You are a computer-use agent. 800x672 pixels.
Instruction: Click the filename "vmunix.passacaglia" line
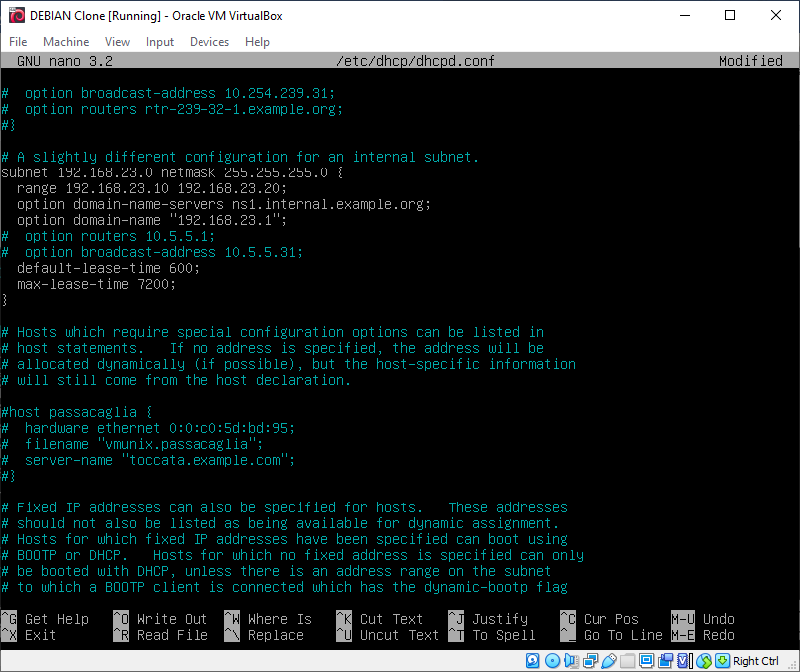[133, 444]
